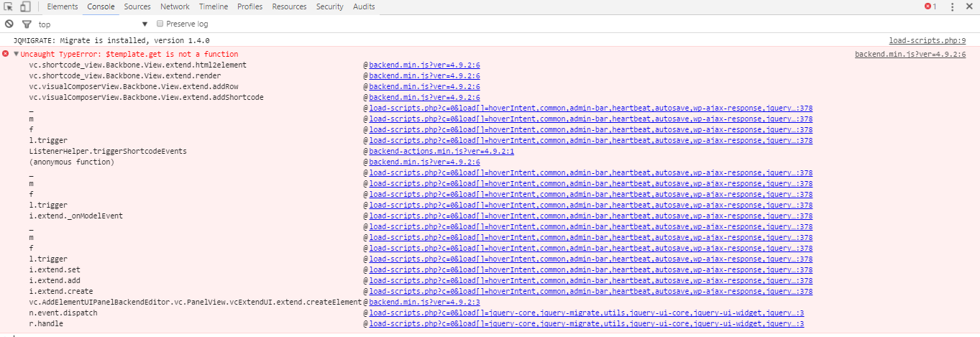Go to the Network tab
980x337 pixels.
pos(175,6)
